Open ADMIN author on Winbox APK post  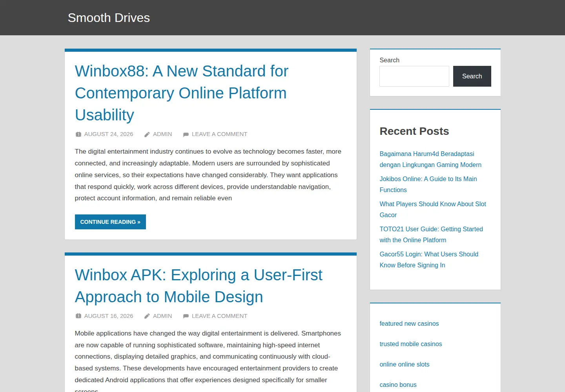(x=162, y=316)
